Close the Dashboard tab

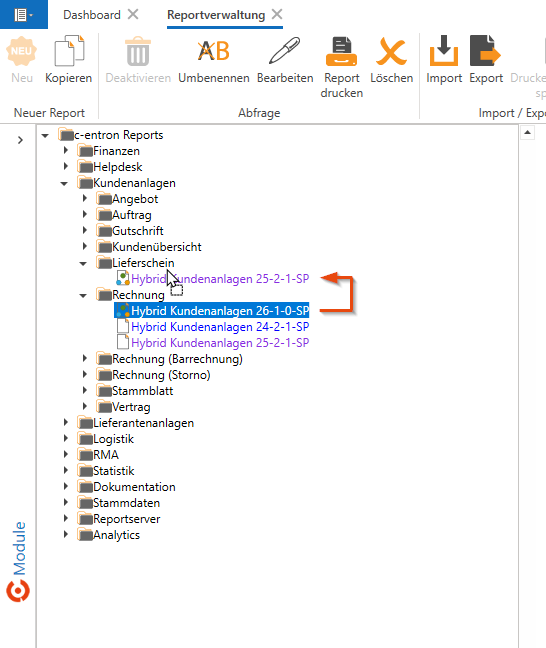133,14
